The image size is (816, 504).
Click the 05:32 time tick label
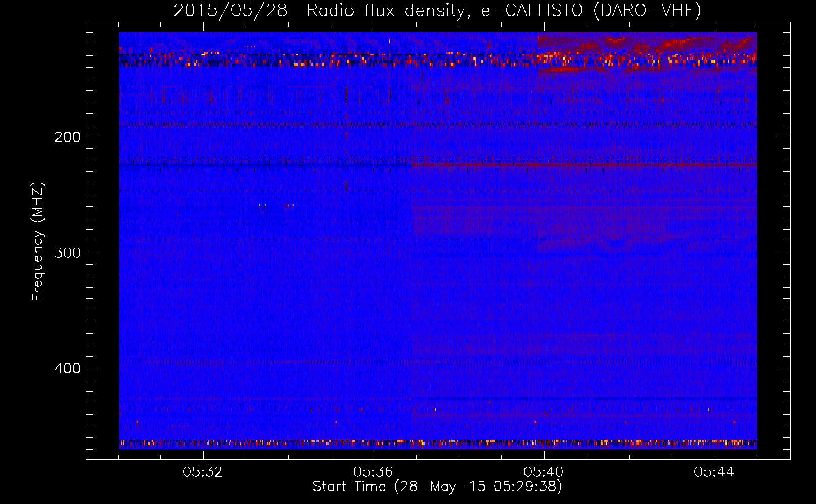(x=203, y=472)
